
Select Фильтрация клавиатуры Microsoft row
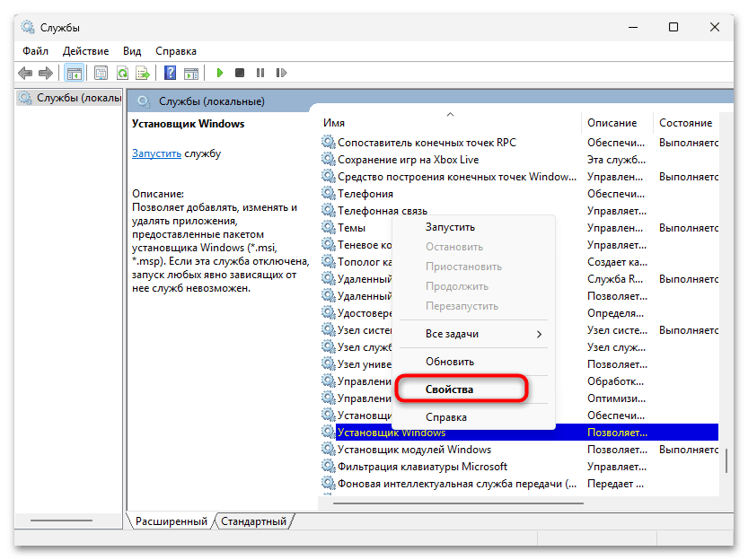pyautogui.click(x=519, y=467)
